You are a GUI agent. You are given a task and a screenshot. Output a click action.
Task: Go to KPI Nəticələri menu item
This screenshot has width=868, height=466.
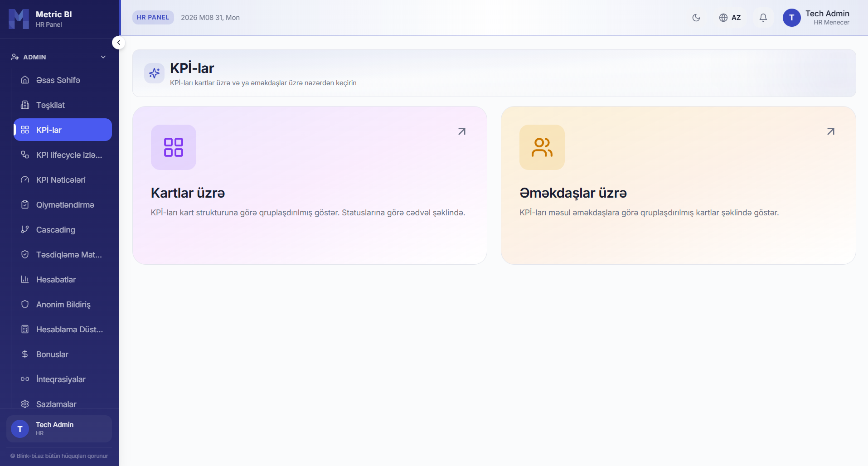[x=63, y=180]
